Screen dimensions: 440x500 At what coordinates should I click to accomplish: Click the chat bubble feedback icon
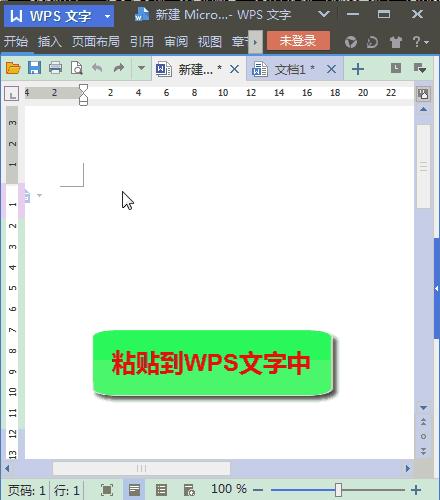pyautogui.click(x=372, y=42)
